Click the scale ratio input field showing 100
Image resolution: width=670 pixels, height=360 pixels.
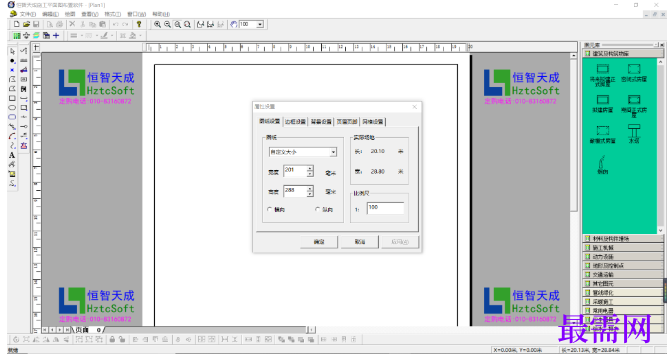[385, 208]
